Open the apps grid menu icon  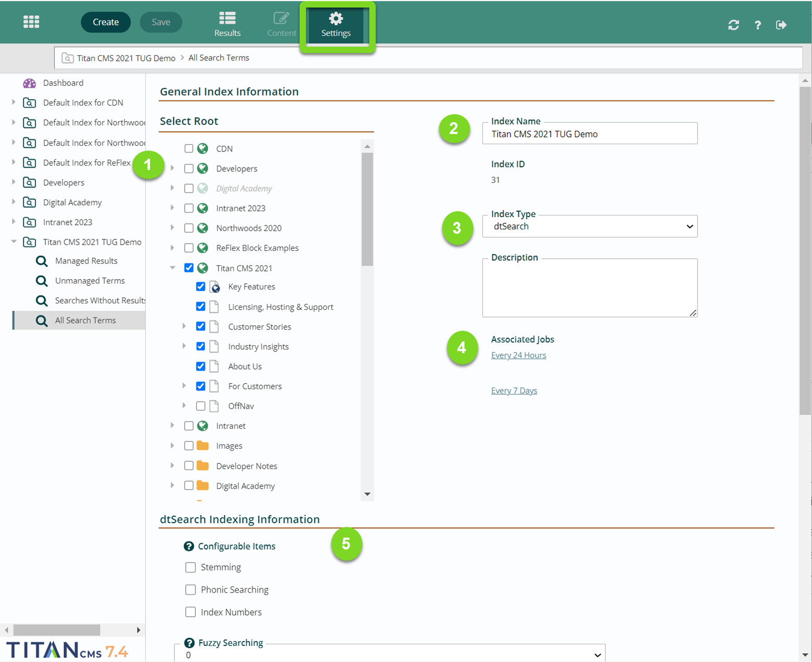31,22
